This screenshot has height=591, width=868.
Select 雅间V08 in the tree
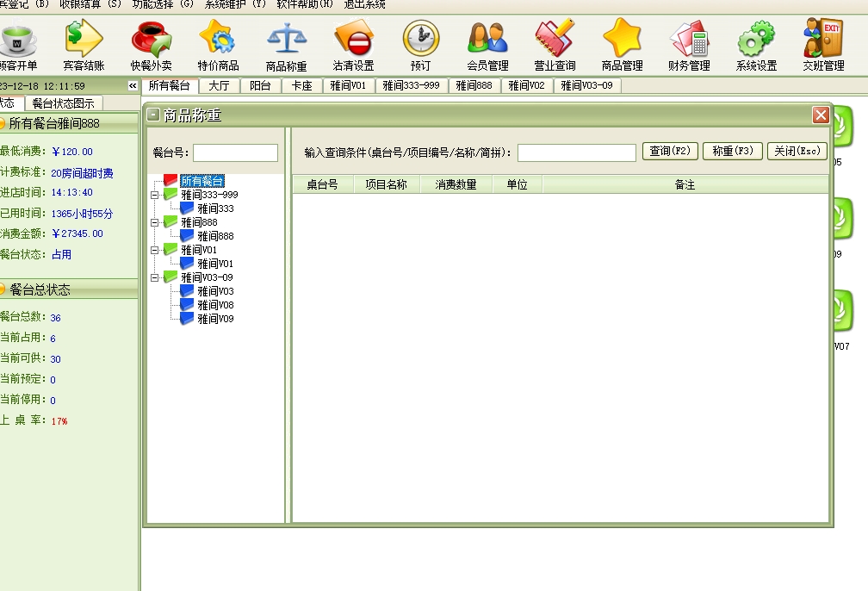point(215,305)
